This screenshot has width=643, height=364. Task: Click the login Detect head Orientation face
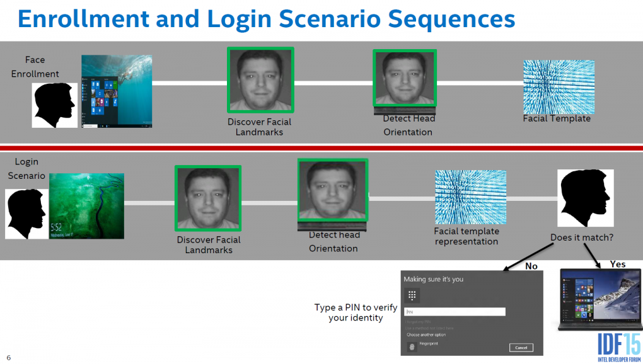pos(333,190)
